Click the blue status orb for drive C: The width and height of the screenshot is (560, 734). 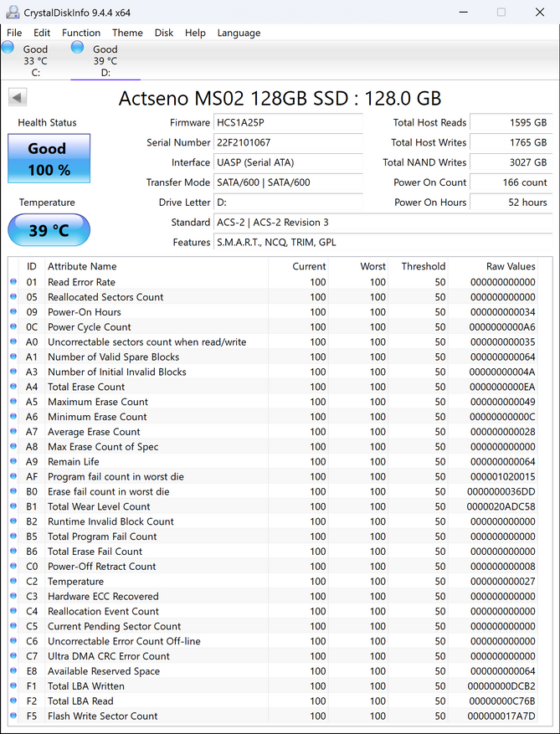(x=8, y=47)
